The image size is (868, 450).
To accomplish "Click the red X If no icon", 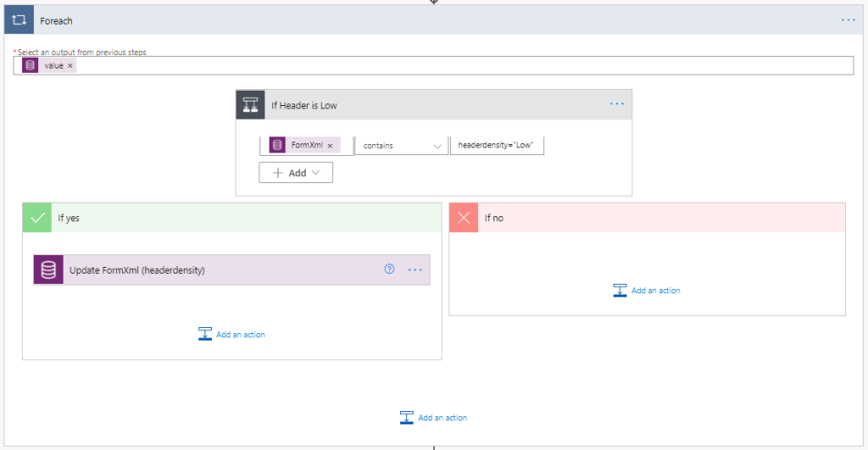I will [464, 218].
